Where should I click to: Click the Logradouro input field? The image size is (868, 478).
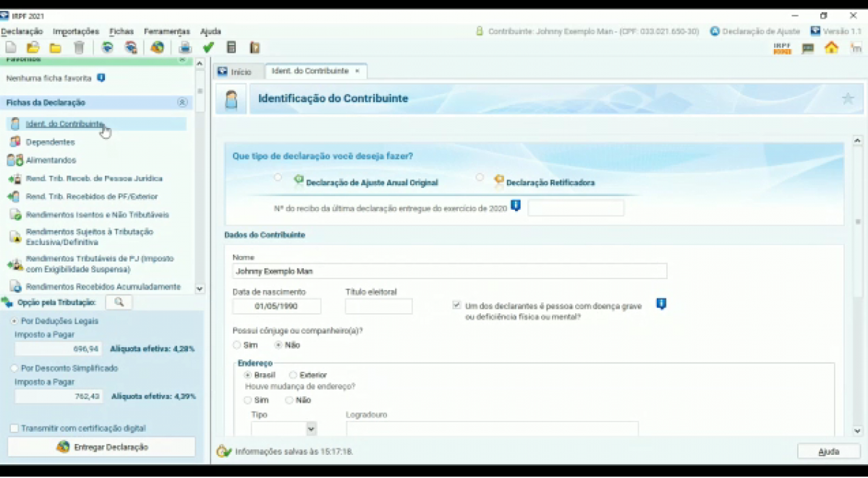click(x=492, y=429)
